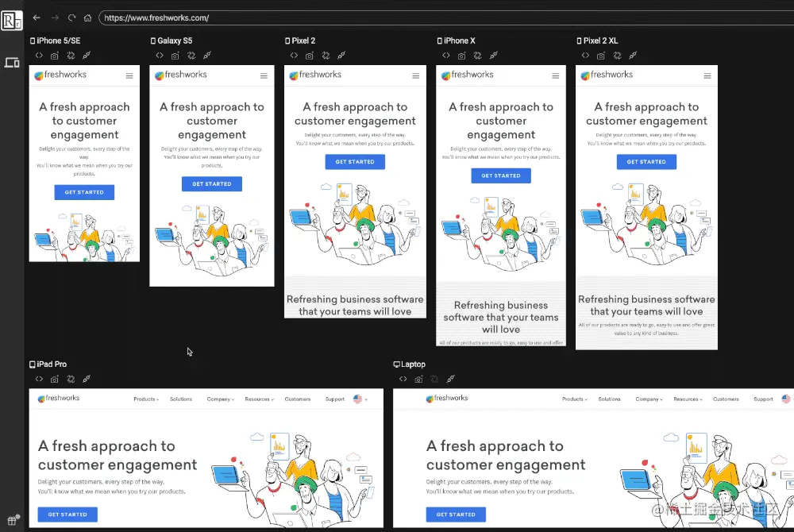The image size is (794, 532).
Task: Expand Resources dropdown in Laptop preview
Action: pyautogui.click(x=688, y=399)
